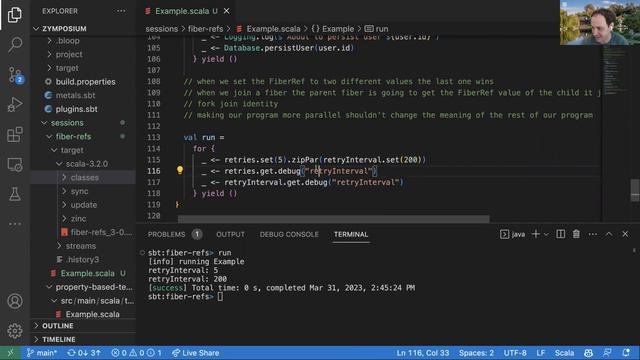Click fiber-refs in the breadcrumb
This screenshot has width=640, height=360.
[205, 29]
